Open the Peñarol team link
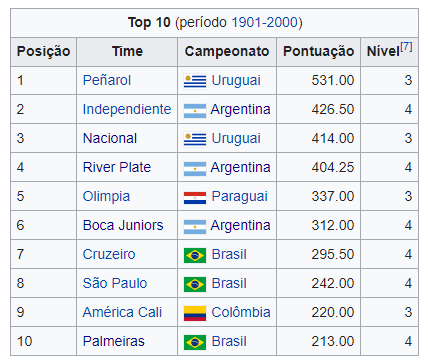 (107, 80)
